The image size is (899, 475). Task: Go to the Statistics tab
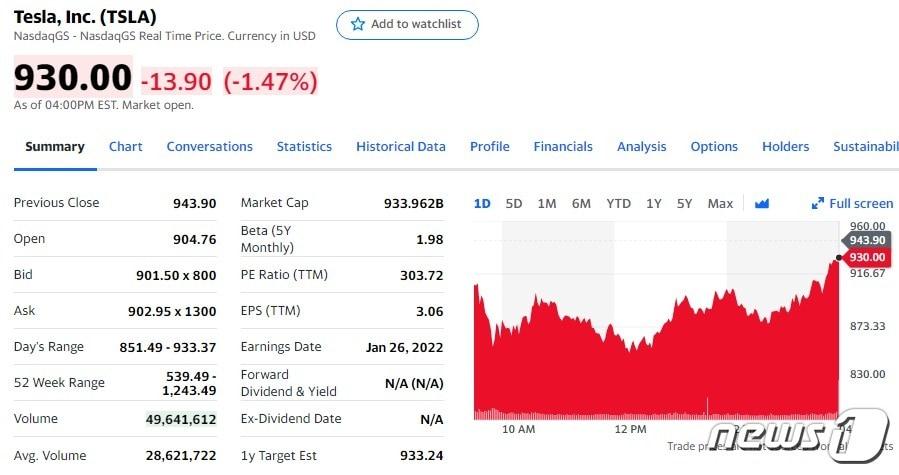click(304, 146)
